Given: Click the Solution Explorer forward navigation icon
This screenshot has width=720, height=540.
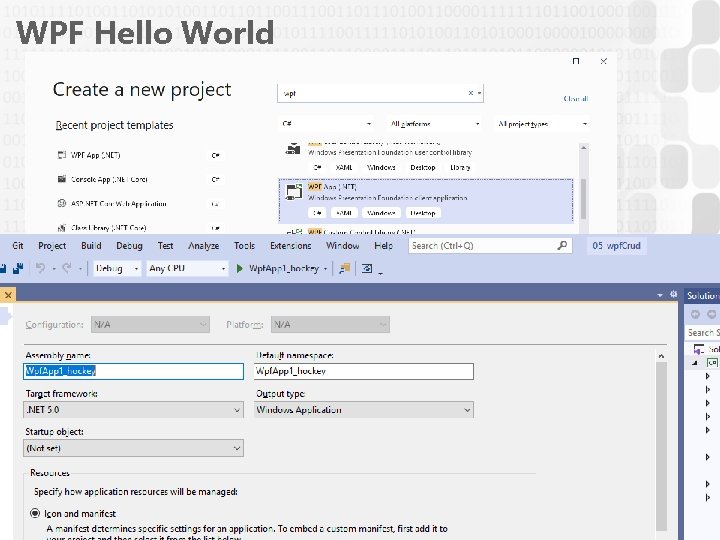Looking at the screenshot, I should point(711,314).
